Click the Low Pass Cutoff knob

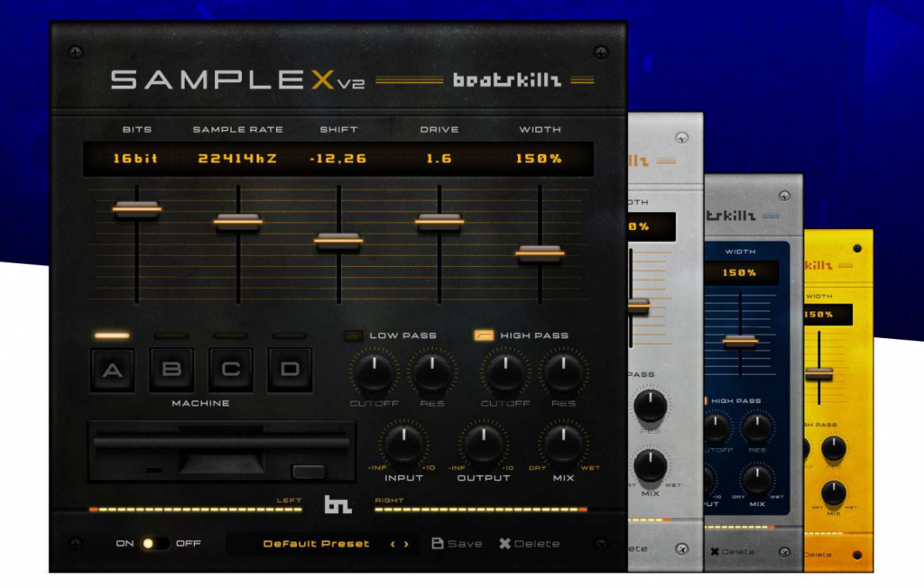[x=374, y=373]
